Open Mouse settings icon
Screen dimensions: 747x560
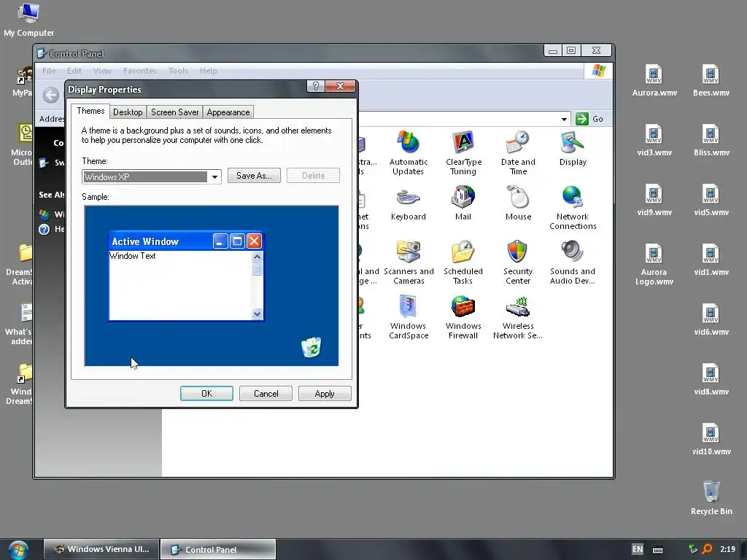(518, 203)
